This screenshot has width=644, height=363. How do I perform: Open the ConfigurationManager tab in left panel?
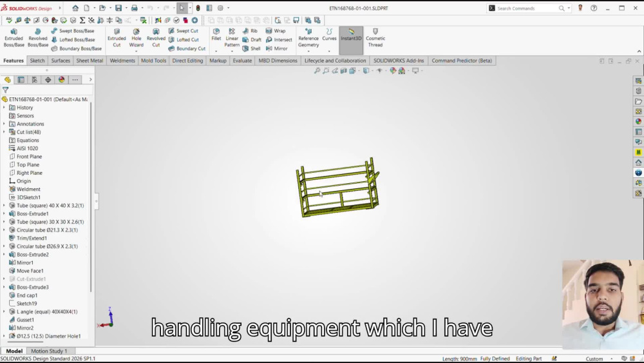coord(35,80)
